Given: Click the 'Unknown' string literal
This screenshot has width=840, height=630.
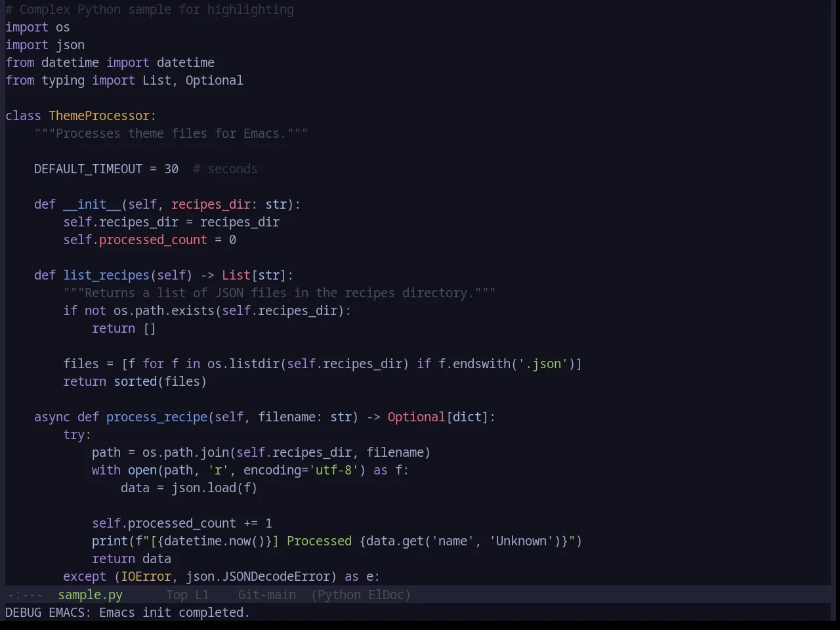Looking at the screenshot, I should 522,541.
